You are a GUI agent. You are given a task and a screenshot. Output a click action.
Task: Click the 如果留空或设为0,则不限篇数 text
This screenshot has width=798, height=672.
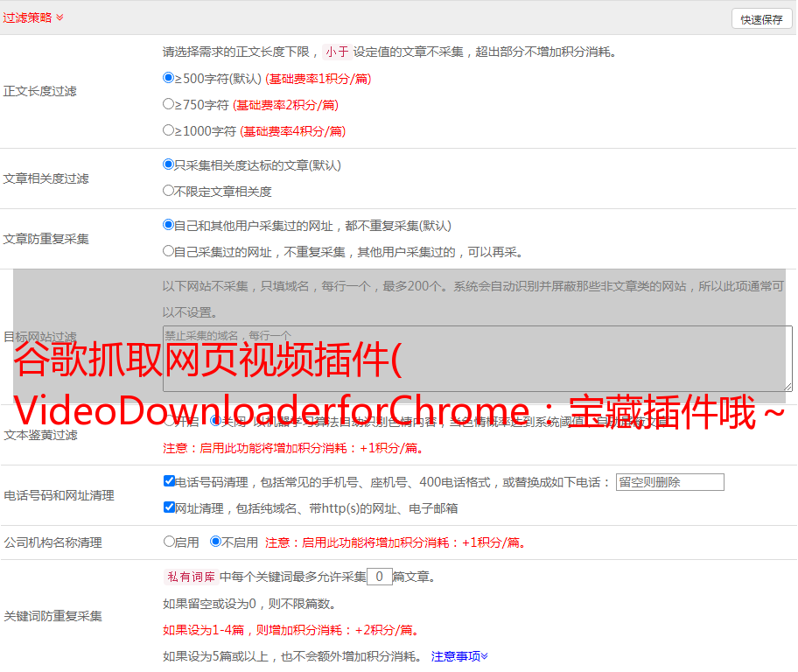249,605
